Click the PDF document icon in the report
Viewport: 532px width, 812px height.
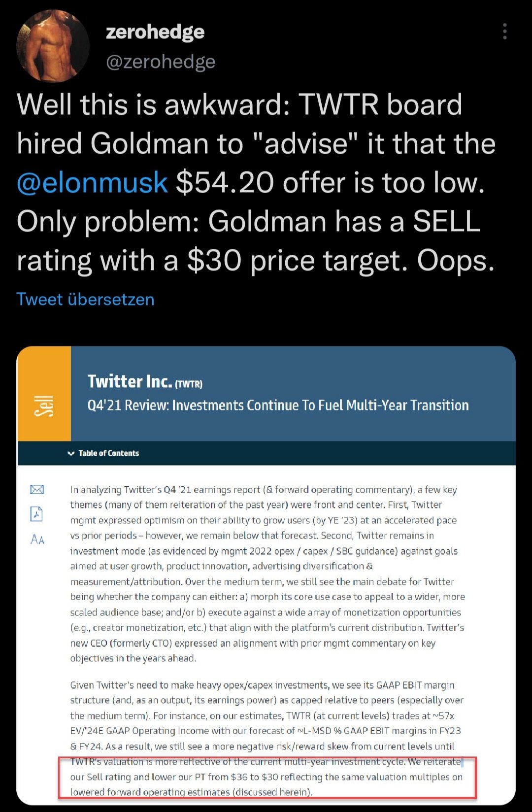37,514
